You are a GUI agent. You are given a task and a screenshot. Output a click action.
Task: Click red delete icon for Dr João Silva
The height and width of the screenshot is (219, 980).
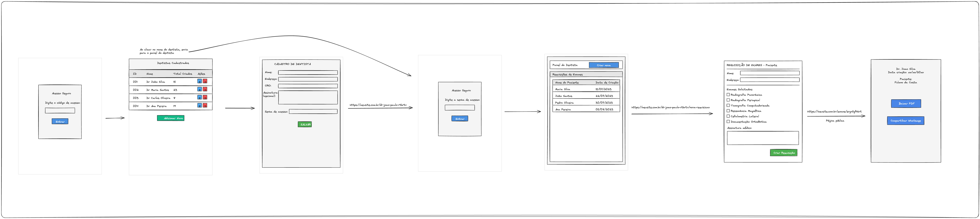tap(205, 81)
